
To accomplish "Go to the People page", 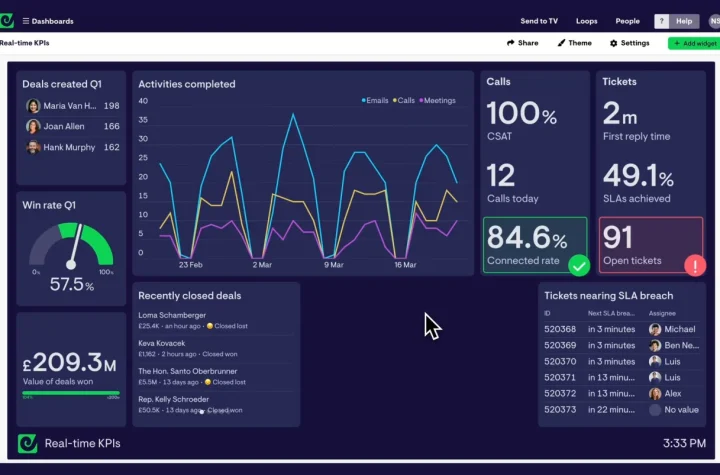I will coord(627,21).
